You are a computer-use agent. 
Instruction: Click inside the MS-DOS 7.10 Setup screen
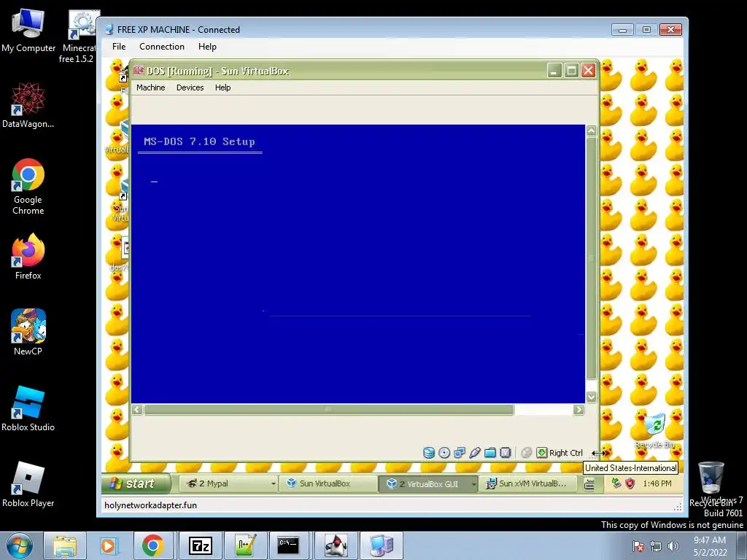(357, 264)
